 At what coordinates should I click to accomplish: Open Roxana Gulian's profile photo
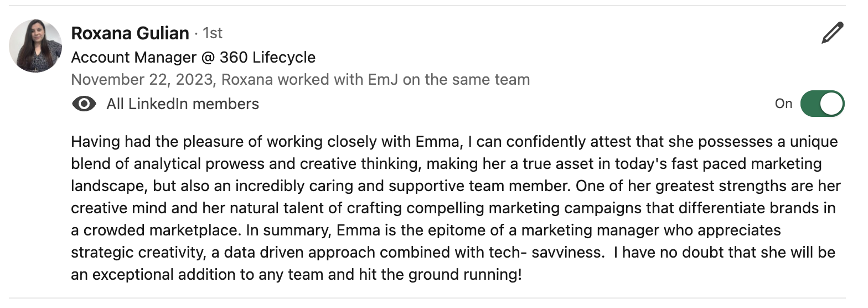(x=35, y=46)
